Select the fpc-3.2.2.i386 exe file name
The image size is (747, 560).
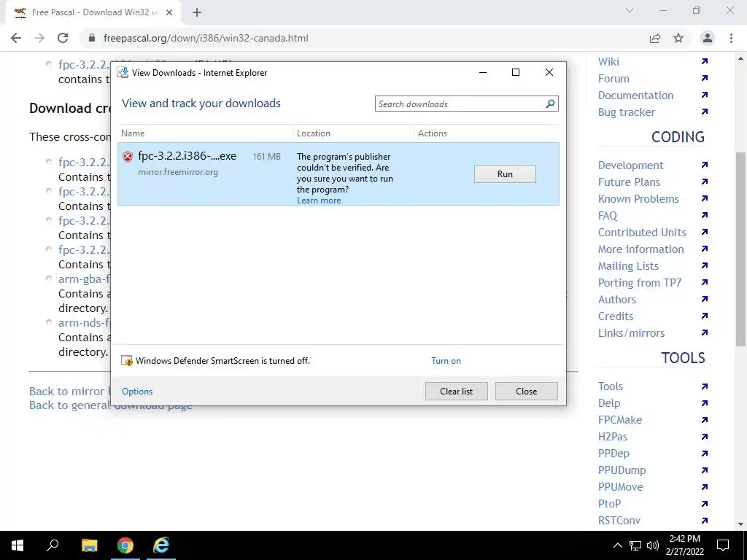pos(187,156)
